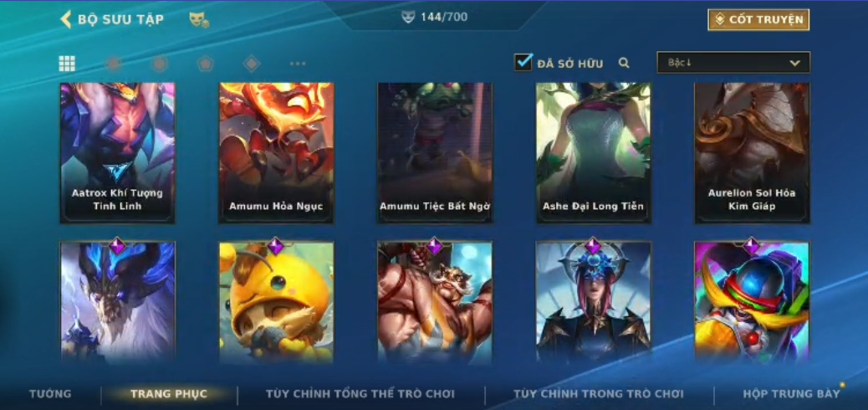
Task: Open Tùy Chỉnh Trong Trò Chơi tab
Action: (599, 394)
